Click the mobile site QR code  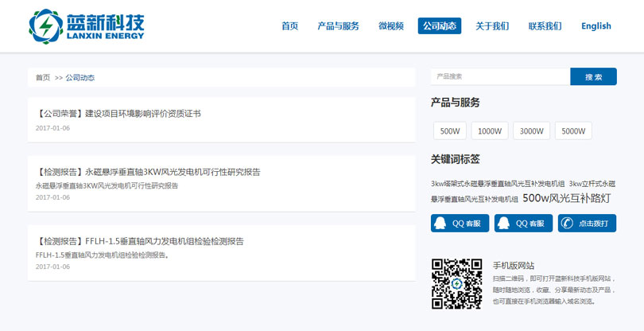(x=456, y=283)
